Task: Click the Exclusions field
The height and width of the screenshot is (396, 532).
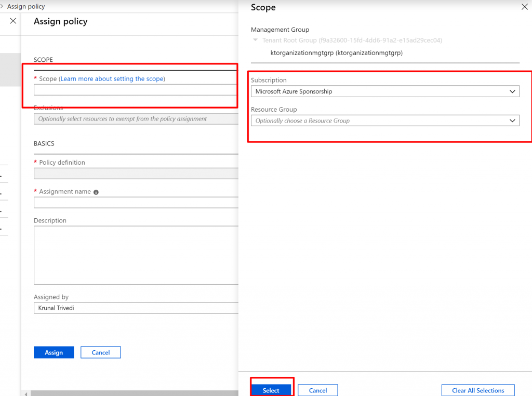Action: 135,119
